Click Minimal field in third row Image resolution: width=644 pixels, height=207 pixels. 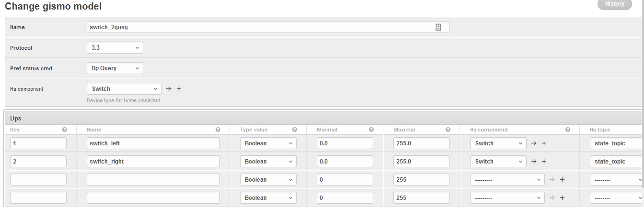[345, 180]
